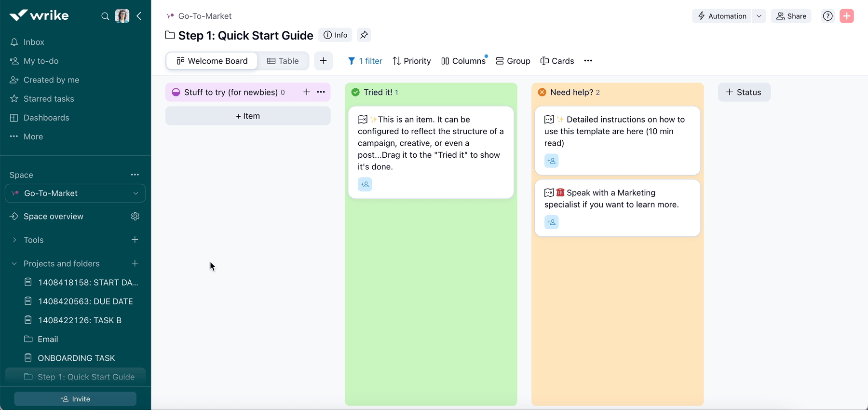Toggle the Need help? orange status icon
This screenshot has width=868, height=410.
point(542,93)
